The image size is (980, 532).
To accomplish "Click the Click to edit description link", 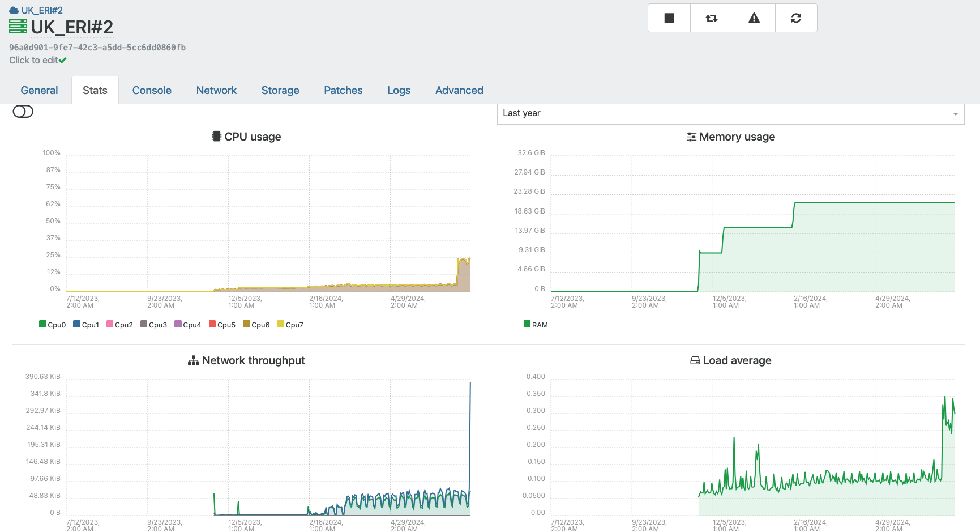I will click(33, 60).
